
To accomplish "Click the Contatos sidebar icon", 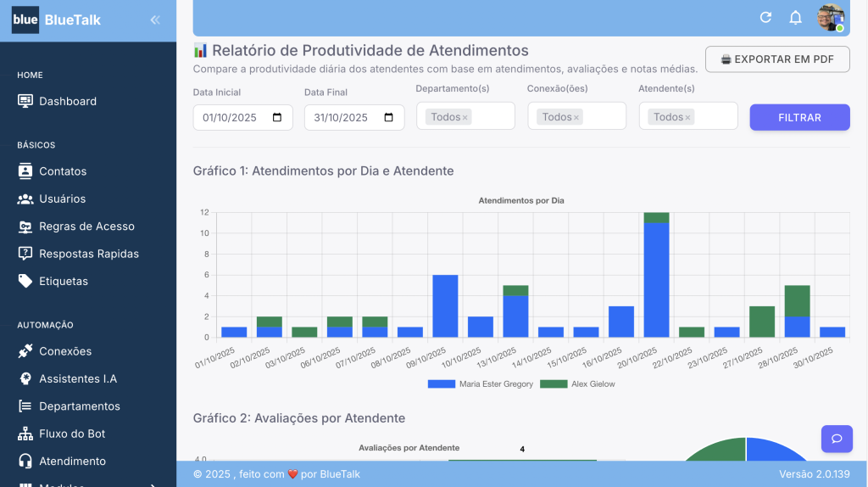I will (25, 171).
